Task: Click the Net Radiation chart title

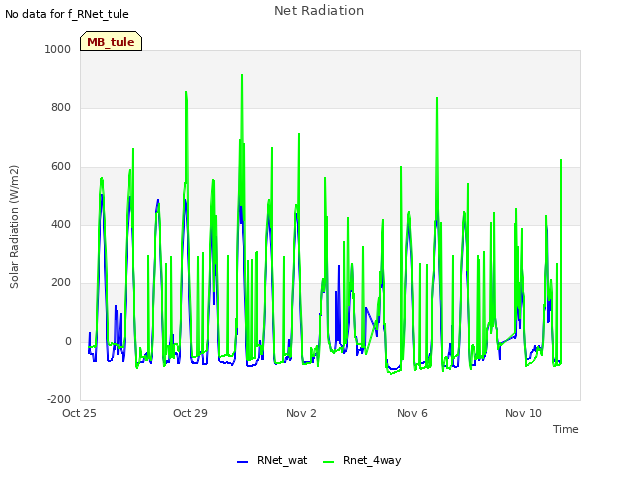Action: [x=319, y=11]
